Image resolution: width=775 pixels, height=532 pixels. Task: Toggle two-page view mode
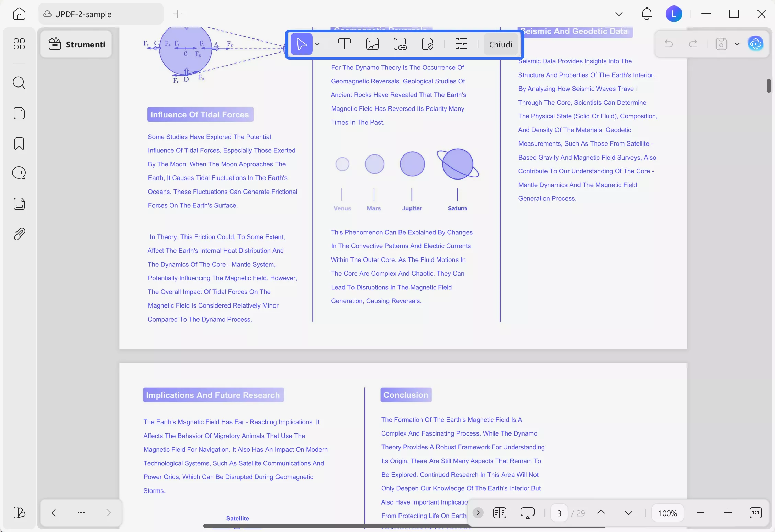click(x=500, y=512)
